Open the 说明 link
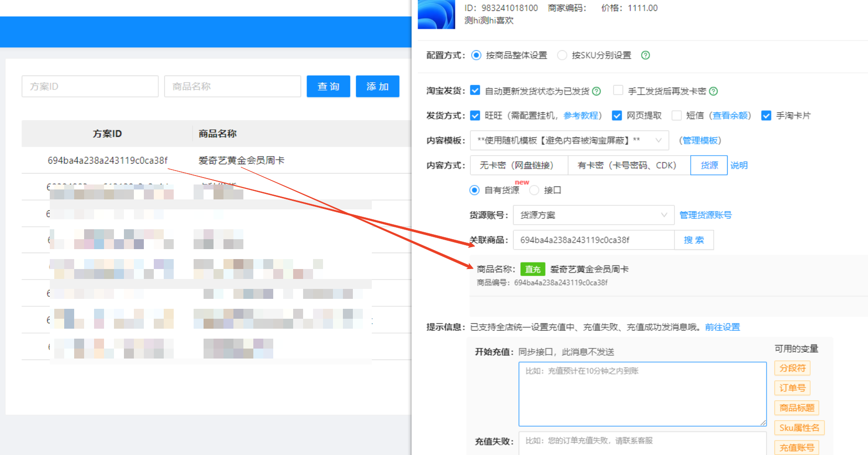Image resolution: width=868 pixels, height=455 pixels. click(x=739, y=165)
